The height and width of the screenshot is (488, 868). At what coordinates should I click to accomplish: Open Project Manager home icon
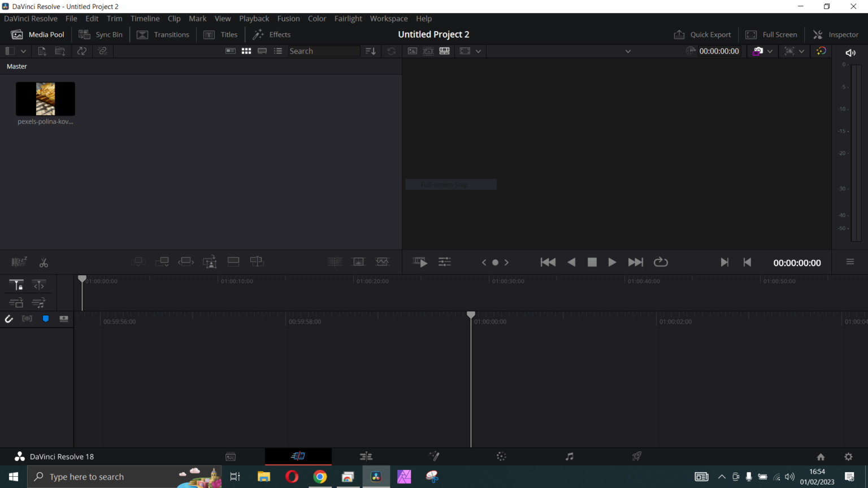821,457
